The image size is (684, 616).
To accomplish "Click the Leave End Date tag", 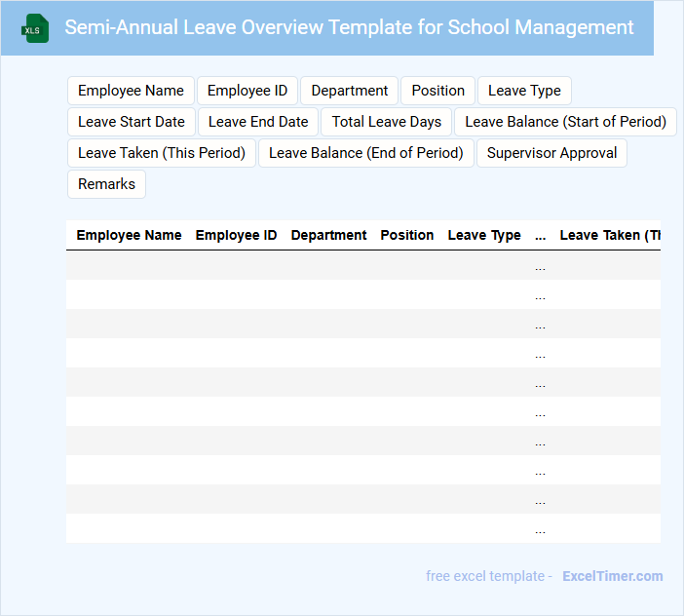I will [258, 122].
